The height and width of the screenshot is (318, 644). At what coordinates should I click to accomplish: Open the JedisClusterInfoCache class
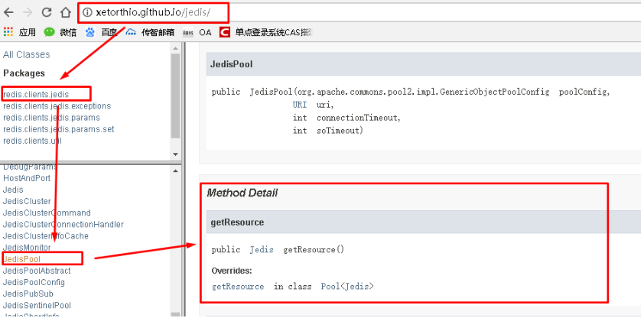coord(46,235)
